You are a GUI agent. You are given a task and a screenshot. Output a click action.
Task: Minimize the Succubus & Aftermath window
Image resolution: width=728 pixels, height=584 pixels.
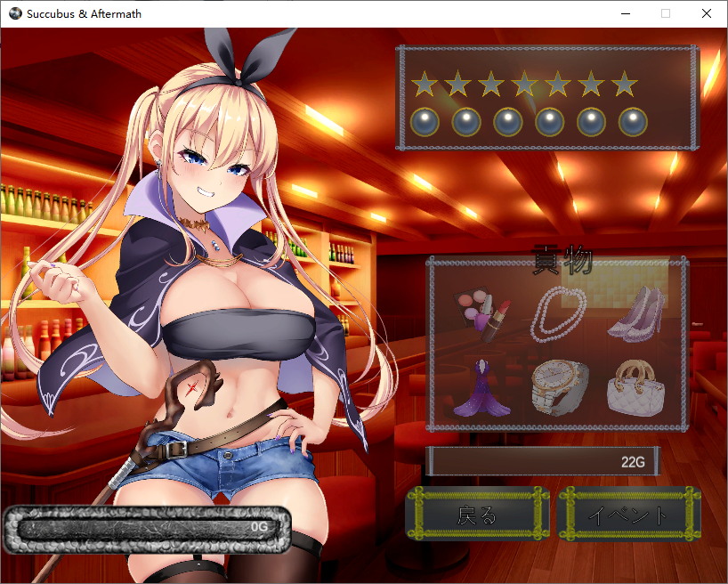(626, 13)
